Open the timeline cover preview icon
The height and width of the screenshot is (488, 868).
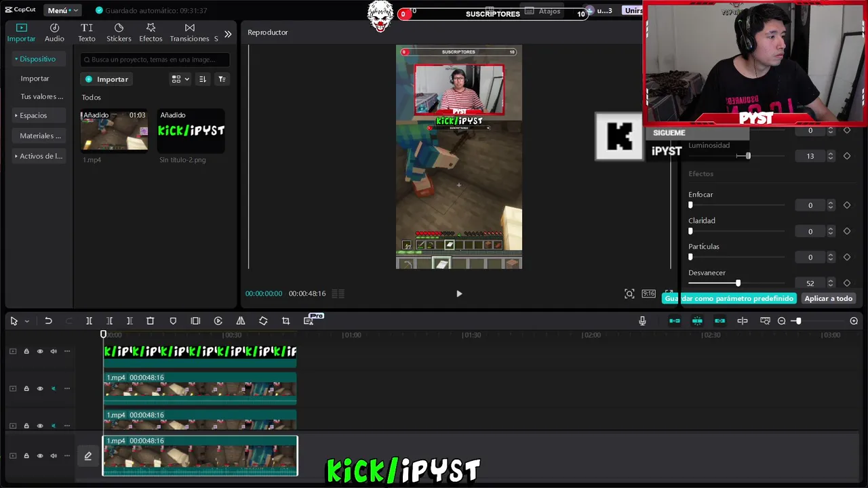(x=765, y=321)
